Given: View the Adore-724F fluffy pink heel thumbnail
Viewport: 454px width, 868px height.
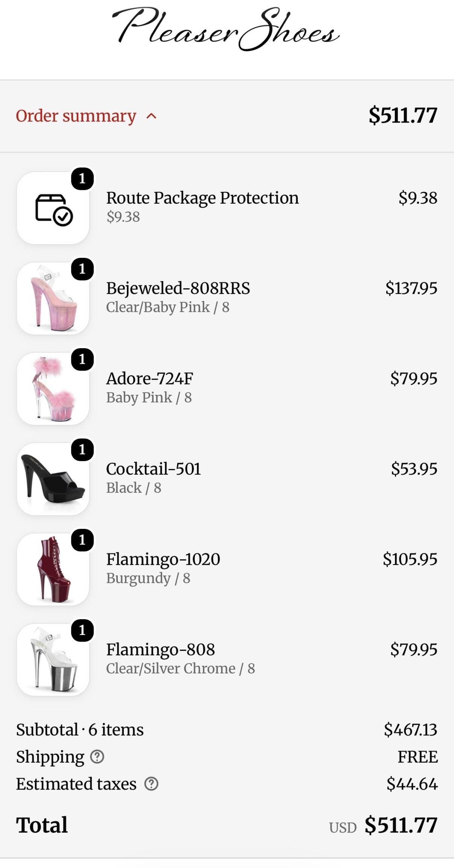Looking at the screenshot, I should (53, 389).
